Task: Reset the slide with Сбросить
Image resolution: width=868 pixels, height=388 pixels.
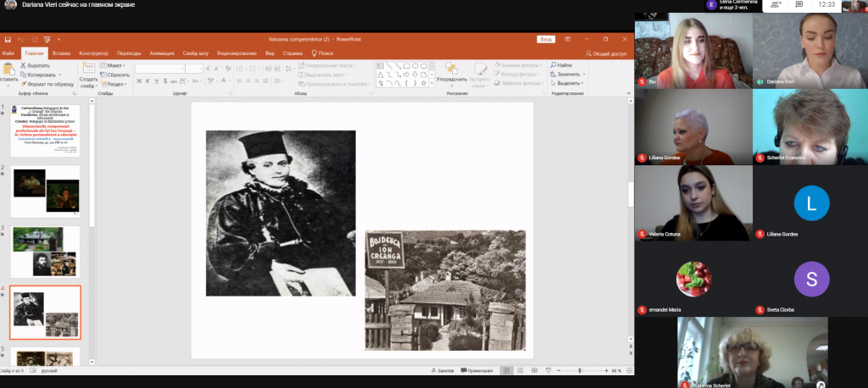Action: tap(114, 75)
